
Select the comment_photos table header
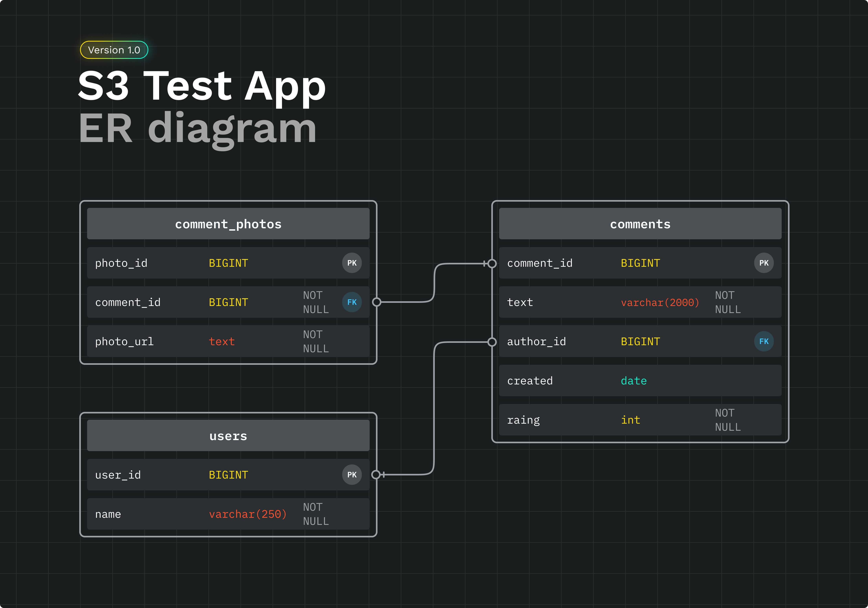[x=228, y=224]
